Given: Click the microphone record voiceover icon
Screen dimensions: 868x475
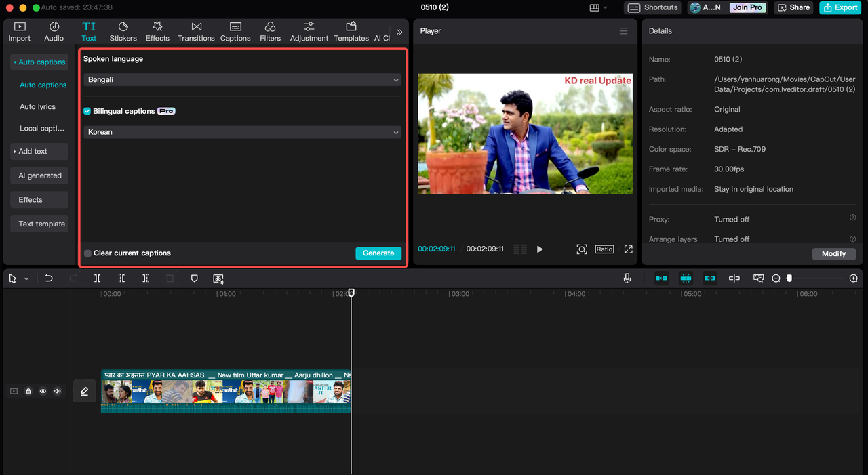Looking at the screenshot, I should [x=627, y=278].
